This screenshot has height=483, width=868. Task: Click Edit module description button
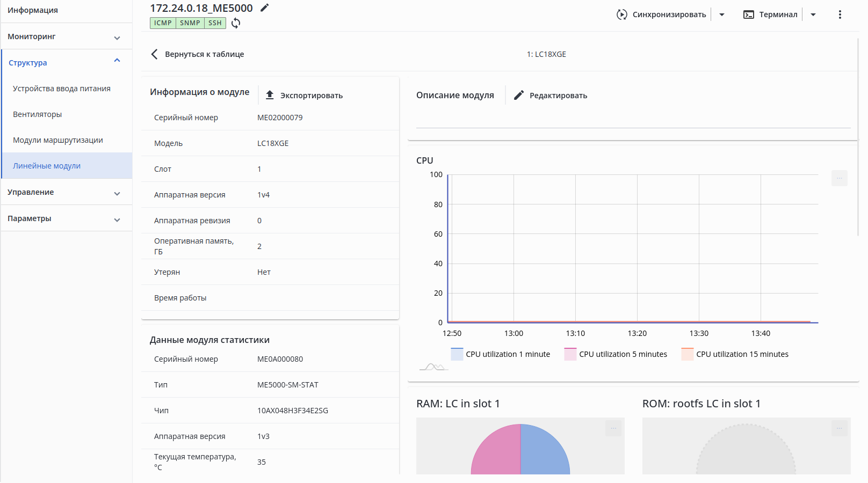click(551, 96)
